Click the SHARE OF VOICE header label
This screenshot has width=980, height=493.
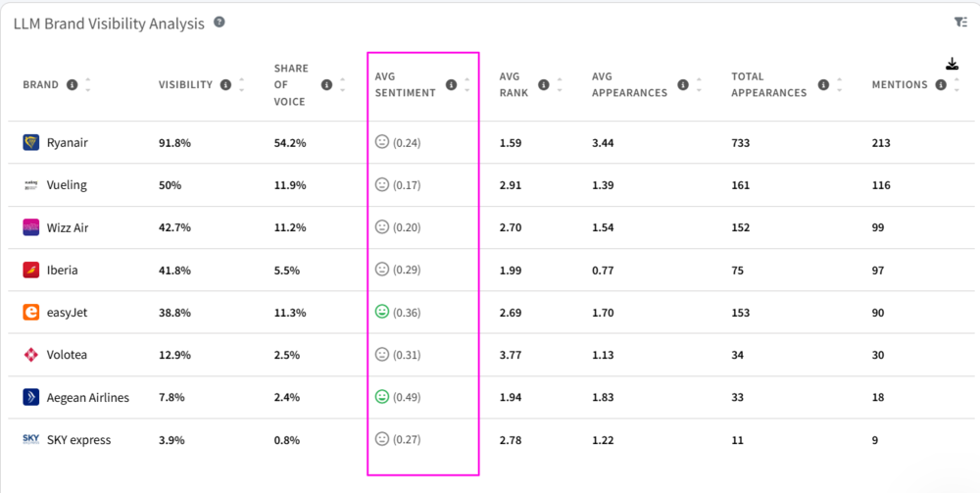click(x=291, y=84)
